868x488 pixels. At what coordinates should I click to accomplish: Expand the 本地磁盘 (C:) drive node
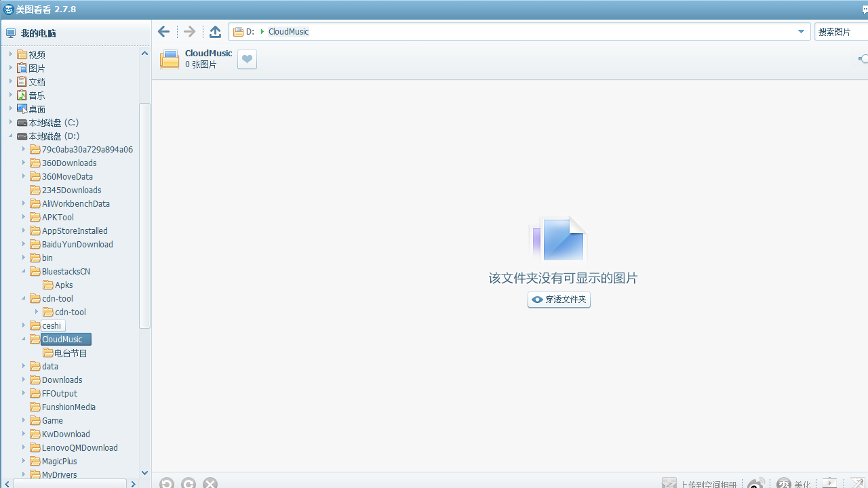pyautogui.click(x=11, y=123)
